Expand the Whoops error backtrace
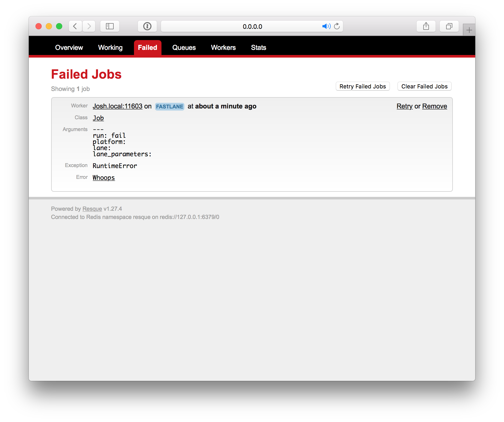Screen dimensions: 504x422 click(104, 178)
